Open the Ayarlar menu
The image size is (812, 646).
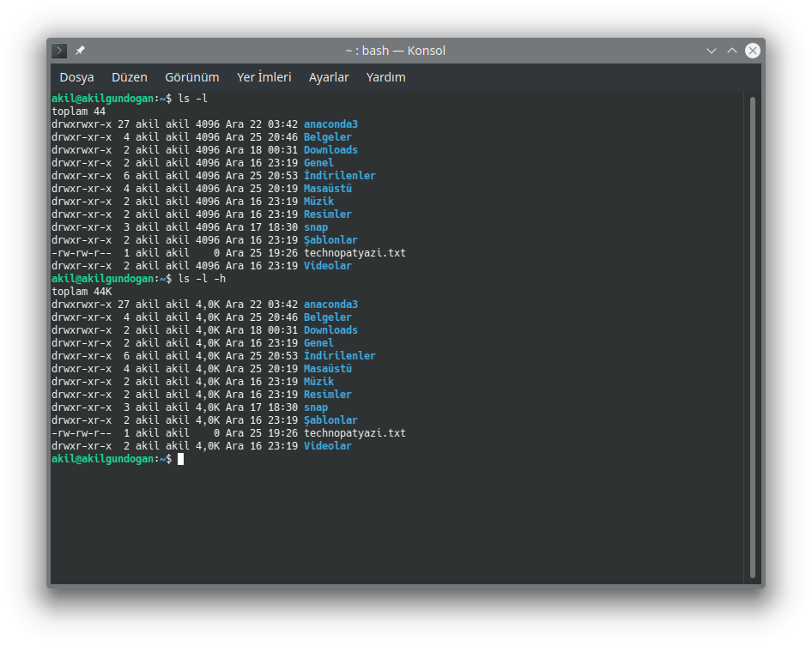(329, 77)
